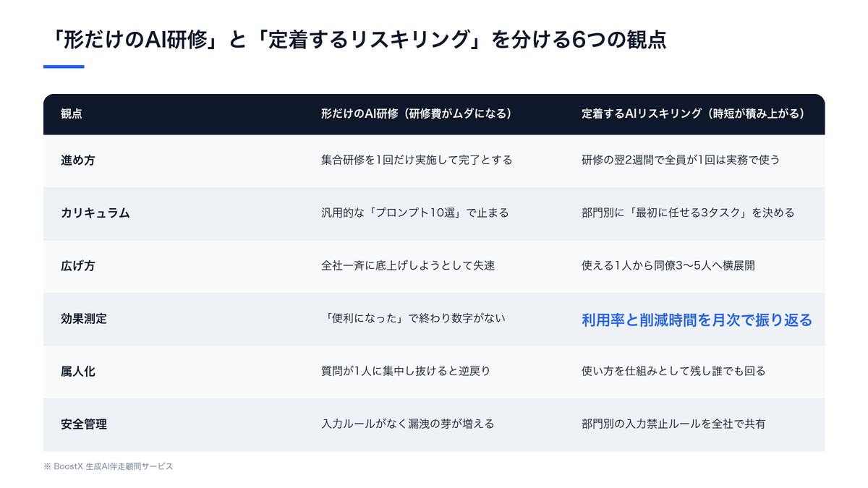Select the 観点 column header
The image size is (868, 488).
(71, 114)
